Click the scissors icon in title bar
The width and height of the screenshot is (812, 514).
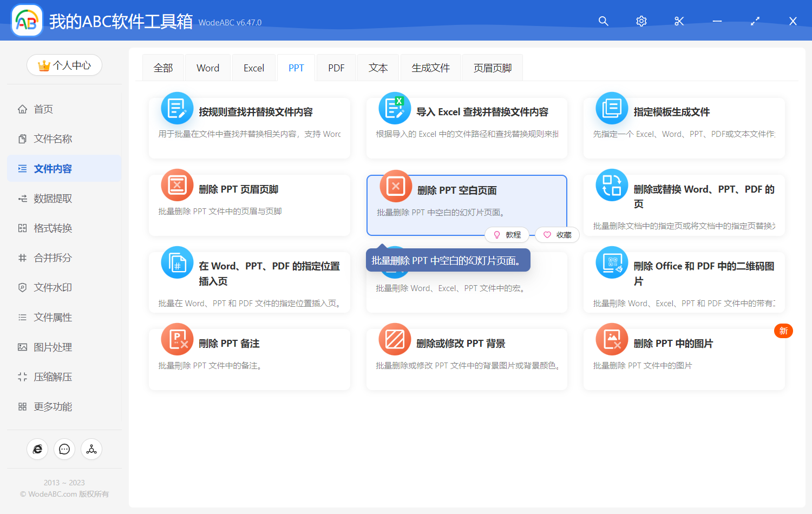[x=679, y=21]
